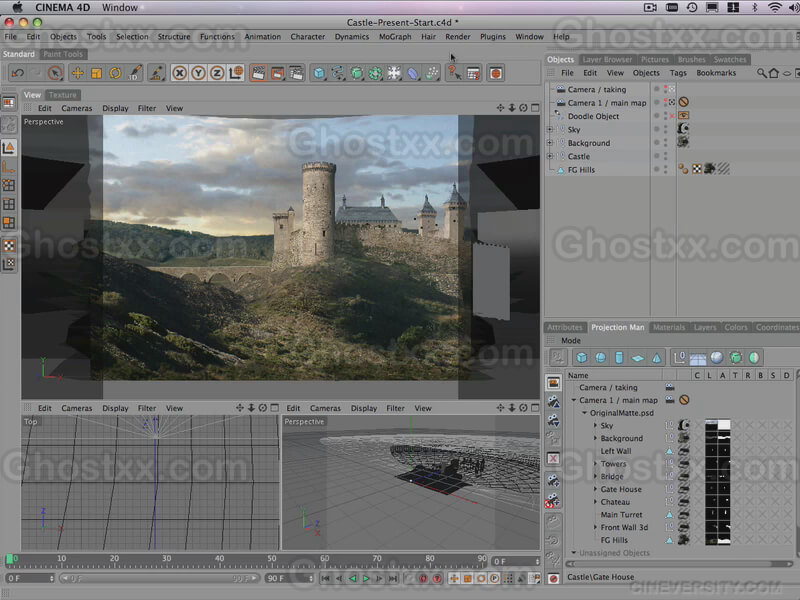The height and width of the screenshot is (600, 800).
Task: Click Projection Man cube primitive icon
Action: point(581,358)
